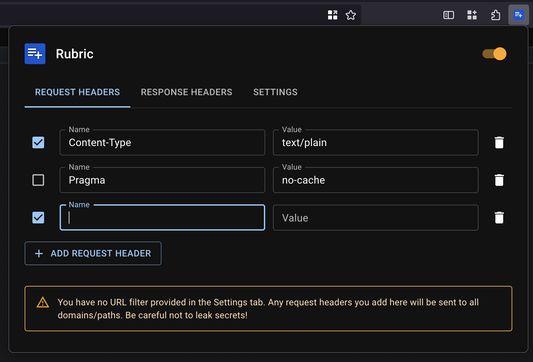Enable the Pragma header checkbox

38,180
